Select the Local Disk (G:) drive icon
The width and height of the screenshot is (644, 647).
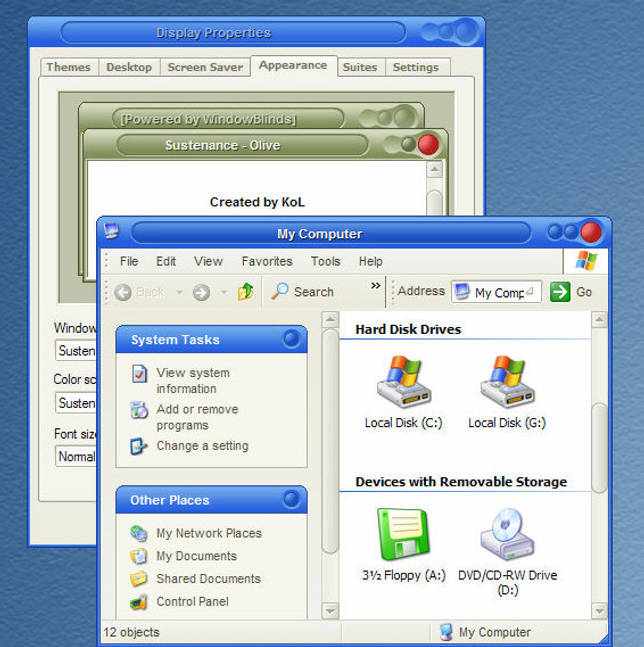507,382
